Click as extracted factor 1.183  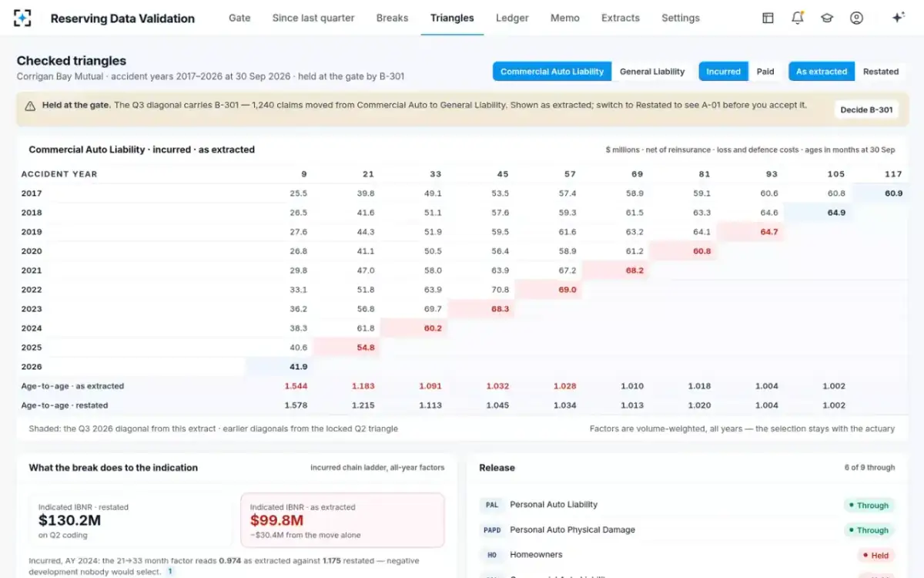coord(363,386)
